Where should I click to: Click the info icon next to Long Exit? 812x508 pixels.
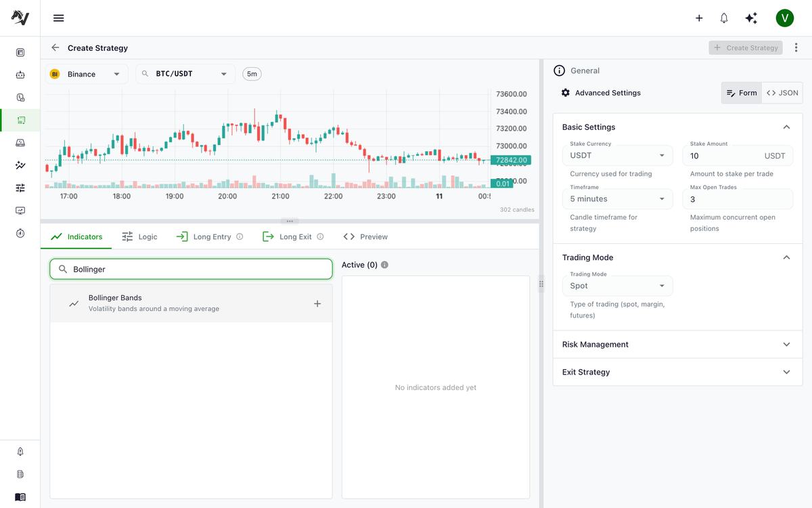click(x=320, y=237)
